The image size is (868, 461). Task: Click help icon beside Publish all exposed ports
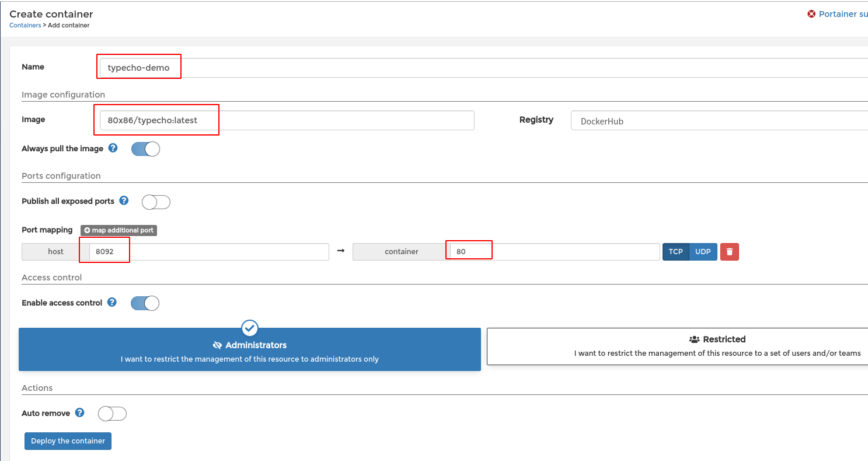[124, 200]
